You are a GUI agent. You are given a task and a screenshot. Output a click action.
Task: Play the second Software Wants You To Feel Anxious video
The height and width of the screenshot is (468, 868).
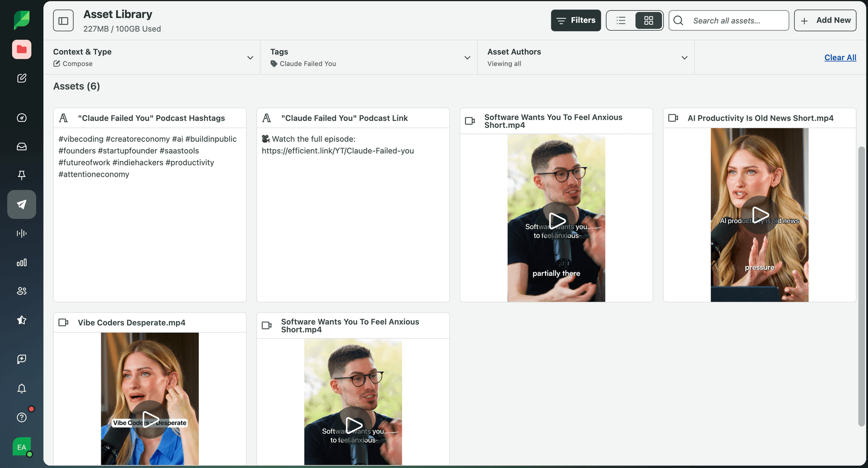[354, 425]
